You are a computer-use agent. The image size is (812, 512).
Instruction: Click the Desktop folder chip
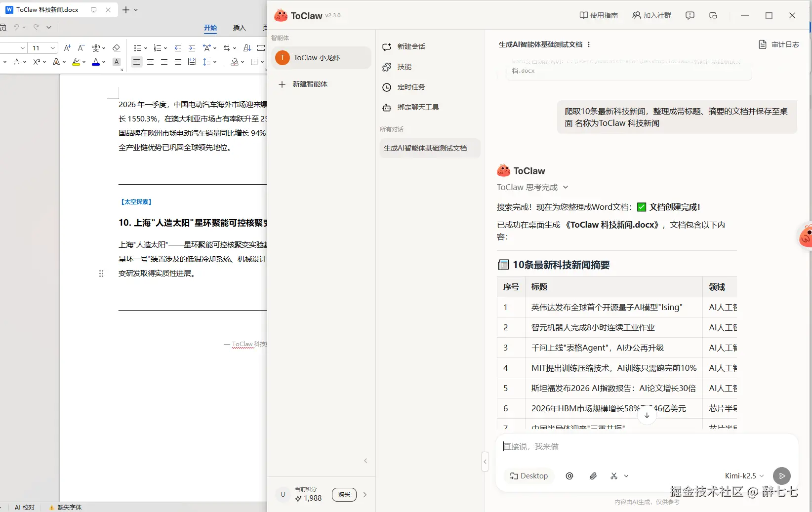529,476
